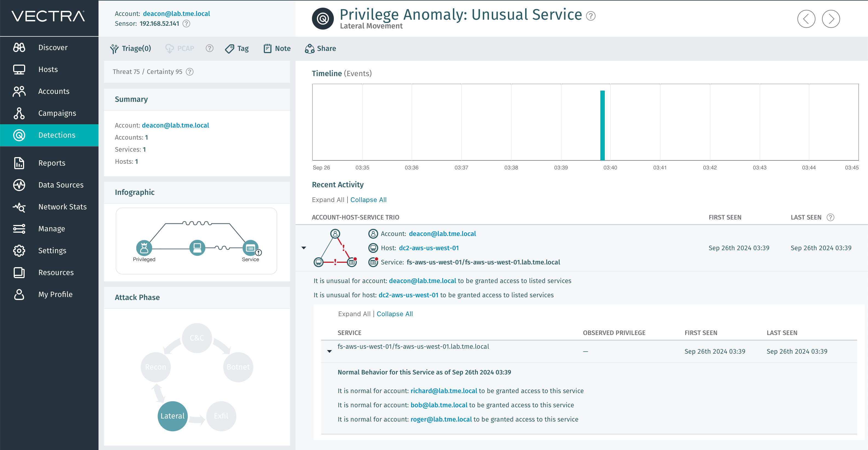The height and width of the screenshot is (450, 868).
Task: Click the Triage(0) filter icon
Action: pos(115,48)
